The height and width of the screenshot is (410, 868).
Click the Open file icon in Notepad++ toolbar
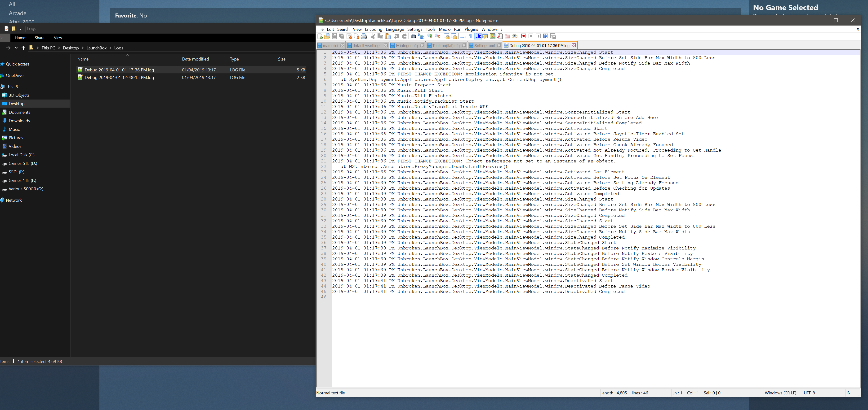[x=327, y=36]
